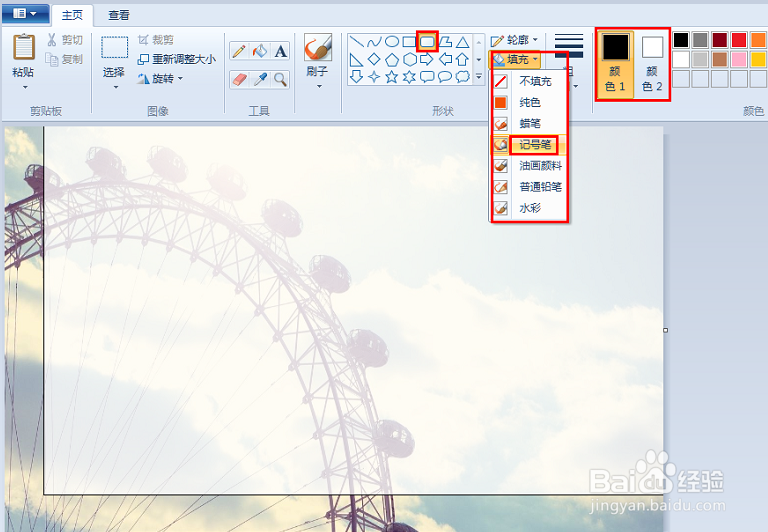Select 普通铅笔 (Natural pencil) fill option
Image resolution: width=768 pixels, height=532 pixels.
point(528,187)
